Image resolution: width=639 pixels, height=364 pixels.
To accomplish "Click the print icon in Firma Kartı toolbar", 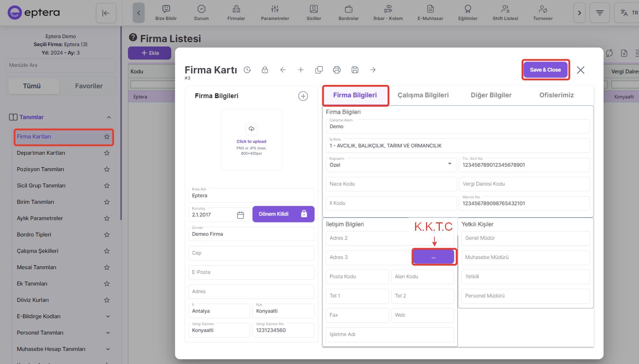I will 337,70.
